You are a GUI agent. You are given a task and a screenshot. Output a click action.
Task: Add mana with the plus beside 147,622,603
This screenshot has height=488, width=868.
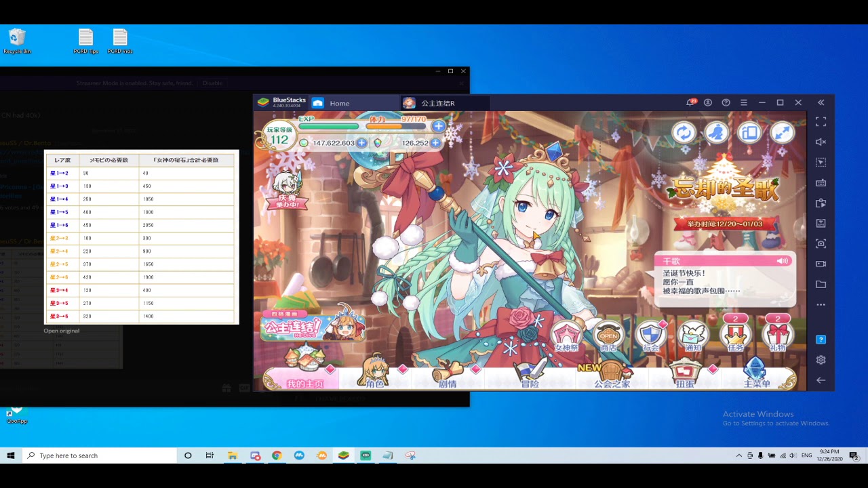point(361,143)
